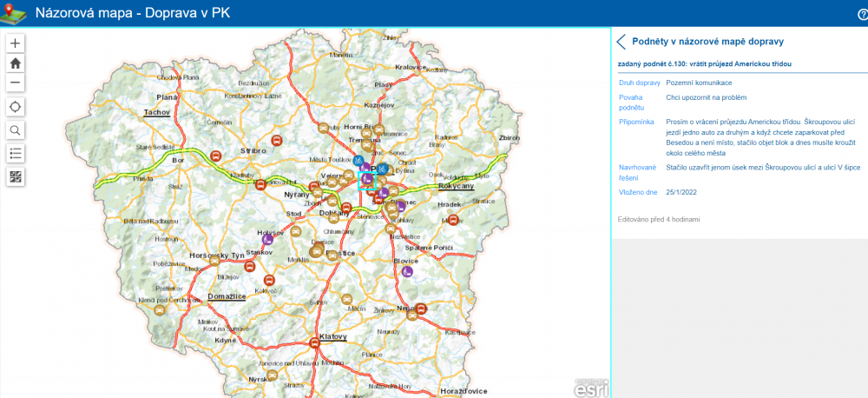Image resolution: width=868 pixels, height=398 pixels.
Task: Click the red bus marker at Klatovy
Action: coord(314,342)
